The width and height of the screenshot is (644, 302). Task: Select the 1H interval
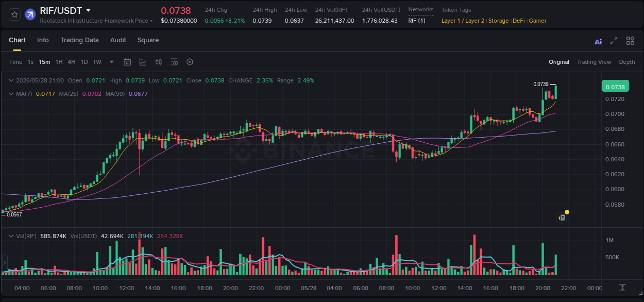click(59, 62)
